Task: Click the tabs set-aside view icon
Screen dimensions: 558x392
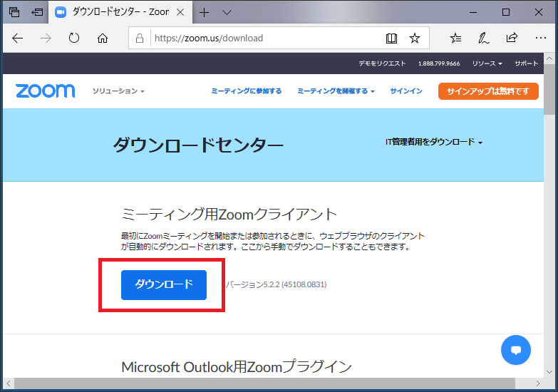Action: pos(14,12)
